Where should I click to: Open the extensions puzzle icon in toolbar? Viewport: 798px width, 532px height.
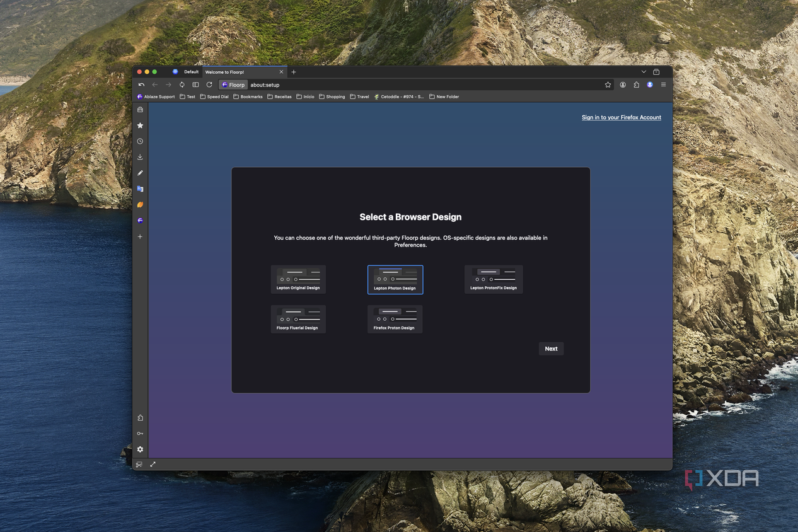(x=637, y=84)
